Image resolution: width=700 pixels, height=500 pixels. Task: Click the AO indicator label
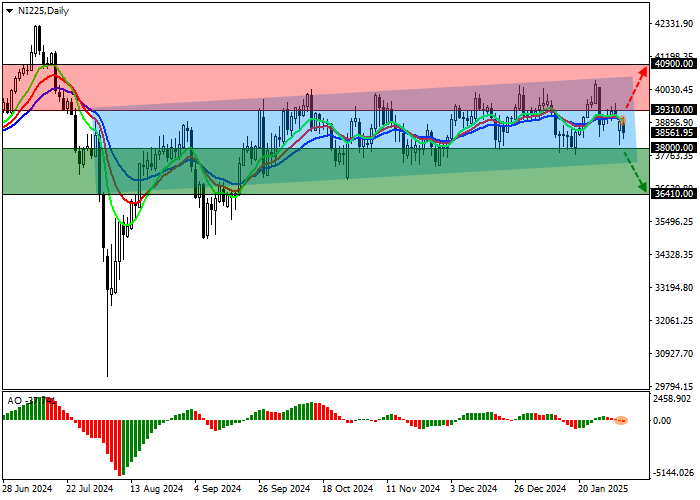[x=14, y=400]
